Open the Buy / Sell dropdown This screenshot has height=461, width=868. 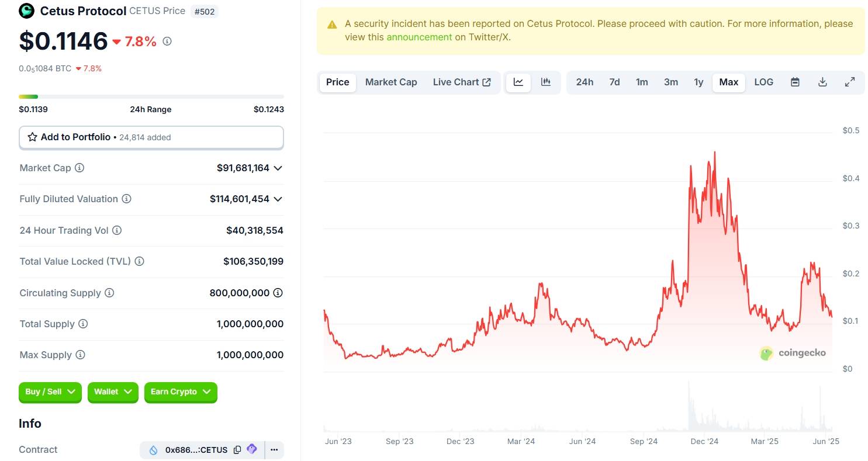[50, 392]
